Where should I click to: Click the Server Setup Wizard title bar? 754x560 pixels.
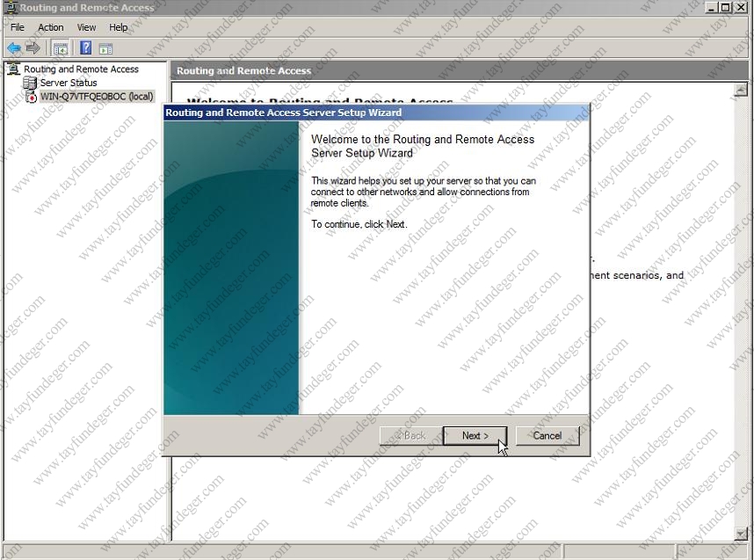(376, 113)
